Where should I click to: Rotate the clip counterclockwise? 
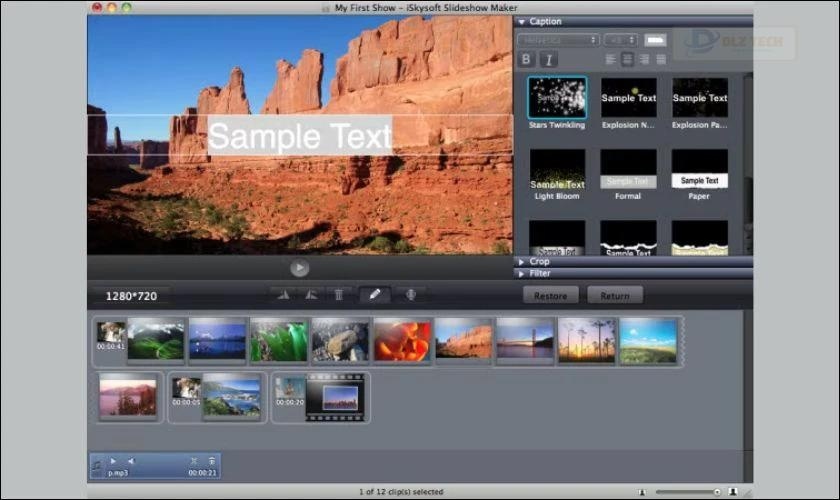[283, 295]
